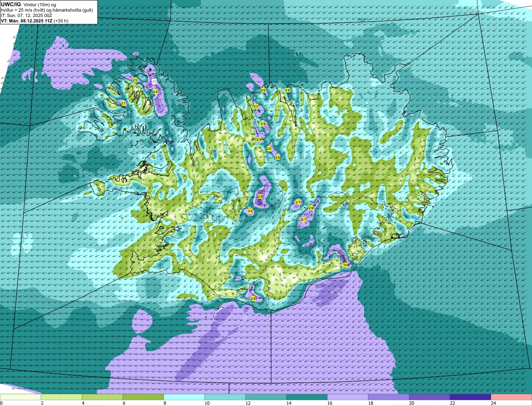Click the 'VT: Mán. 08.12.2025 11Z' valid time
Image resolution: width=532 pixels, height=406 pixels.
(27, 21)
